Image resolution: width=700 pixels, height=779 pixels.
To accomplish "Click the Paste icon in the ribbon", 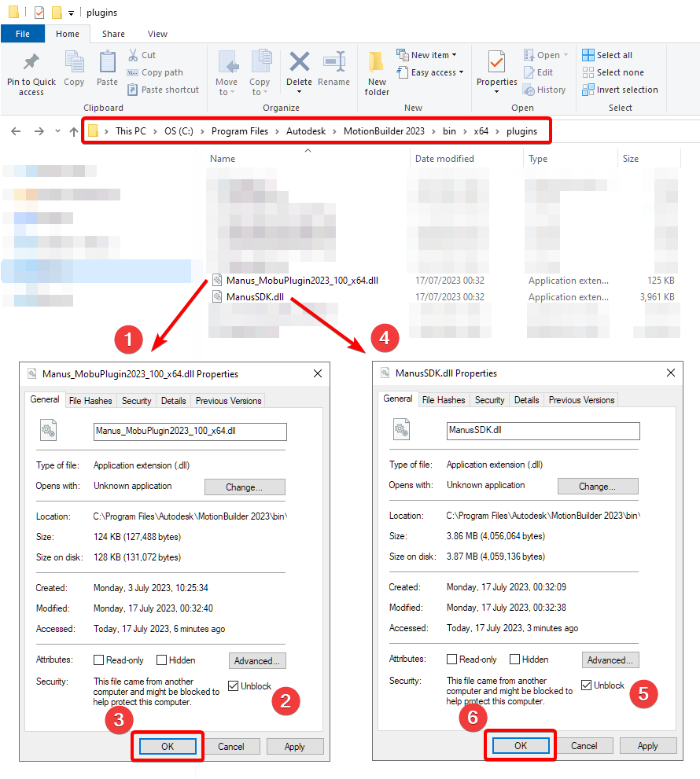I will point(107,63).
